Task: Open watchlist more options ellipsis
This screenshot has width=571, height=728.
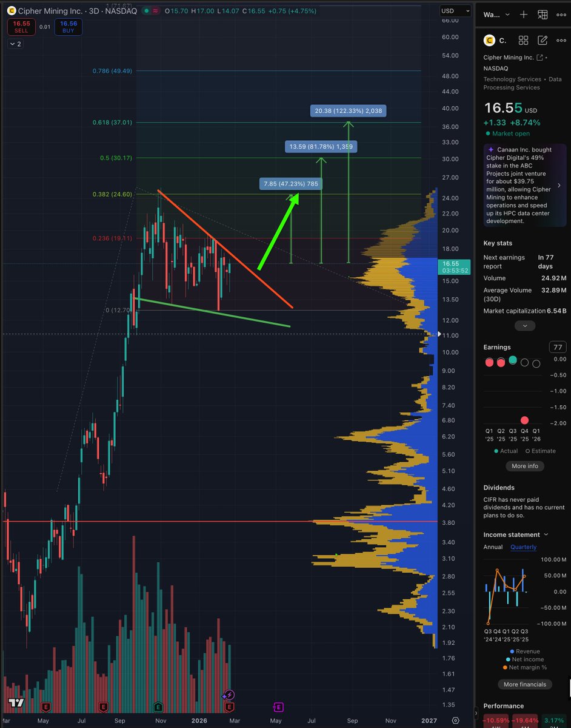Action: 561,15
